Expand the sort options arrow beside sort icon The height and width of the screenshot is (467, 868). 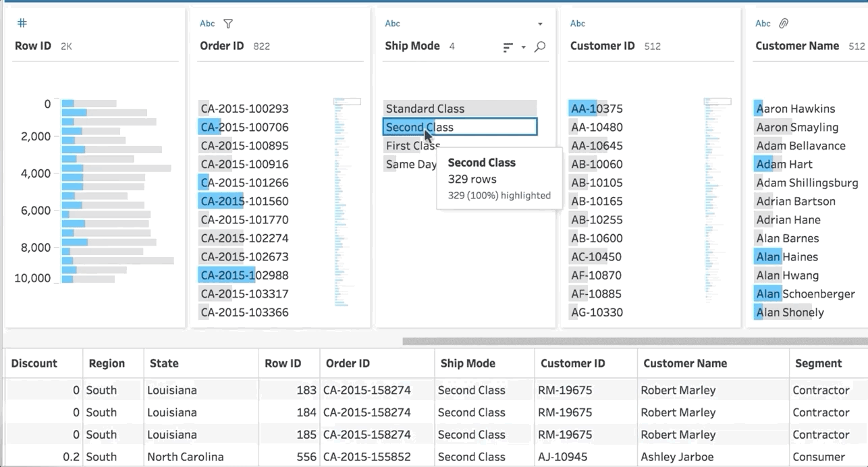click(x=523, y=47)
